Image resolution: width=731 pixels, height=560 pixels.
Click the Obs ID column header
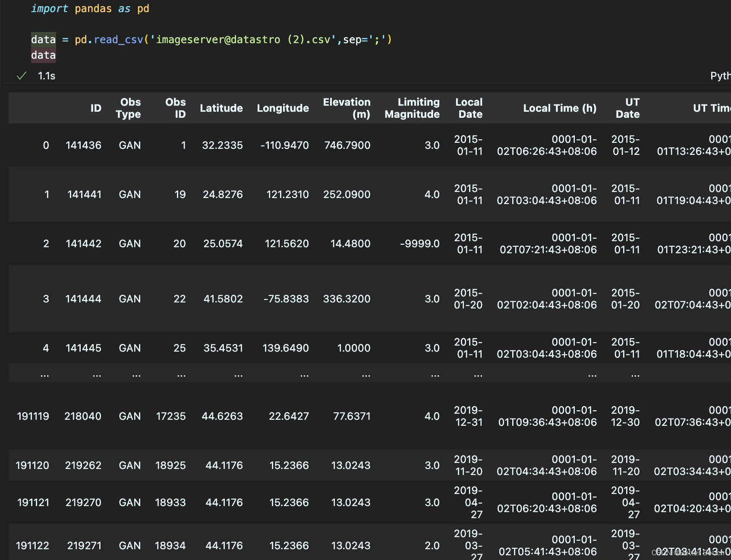tap(176, 108)
